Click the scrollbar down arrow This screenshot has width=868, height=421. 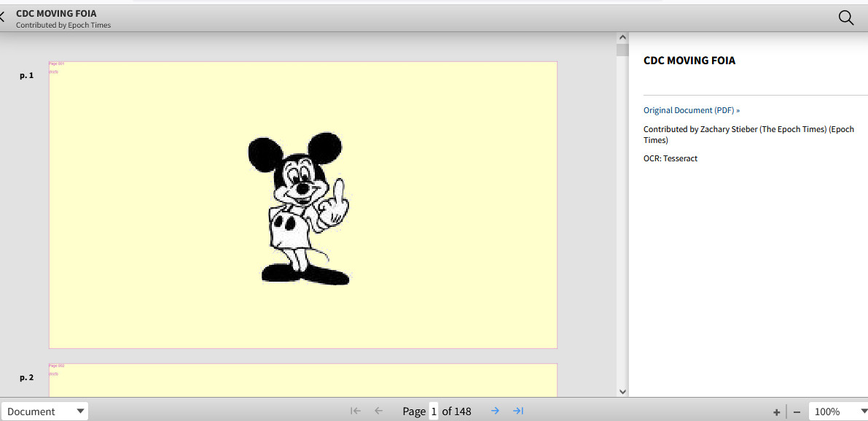622,391
